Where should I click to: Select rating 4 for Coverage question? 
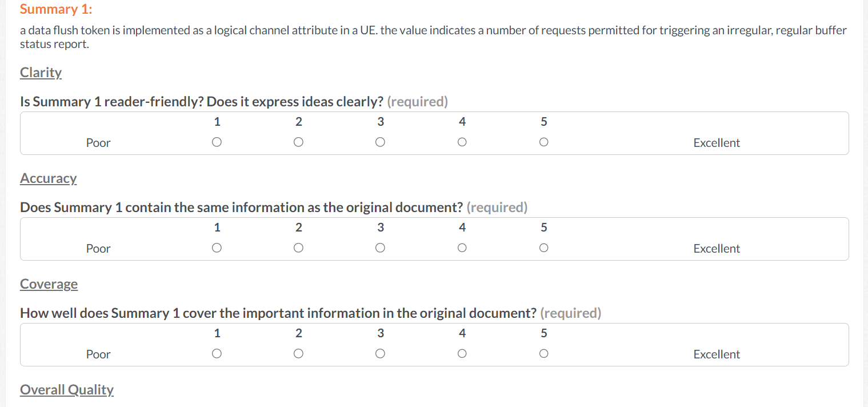coord(462,354)
